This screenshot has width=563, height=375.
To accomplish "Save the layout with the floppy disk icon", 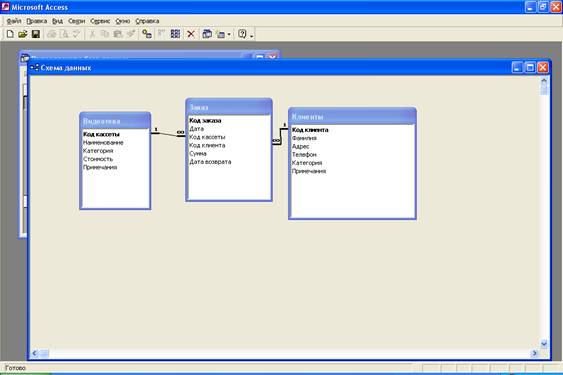I will tap(36, 34).
